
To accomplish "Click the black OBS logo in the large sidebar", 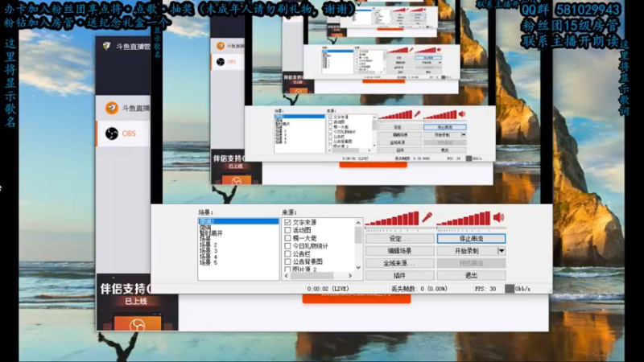I will pos(111,134).
